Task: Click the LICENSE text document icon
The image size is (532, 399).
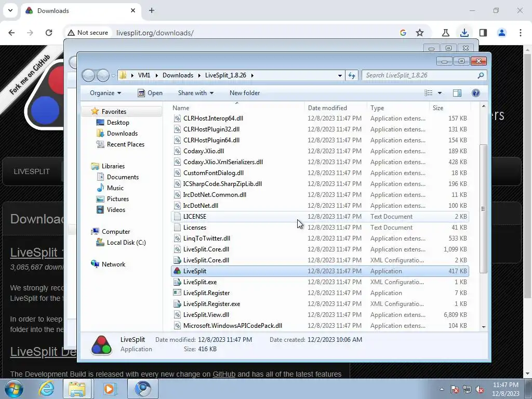Action: [x=177, y=217]
